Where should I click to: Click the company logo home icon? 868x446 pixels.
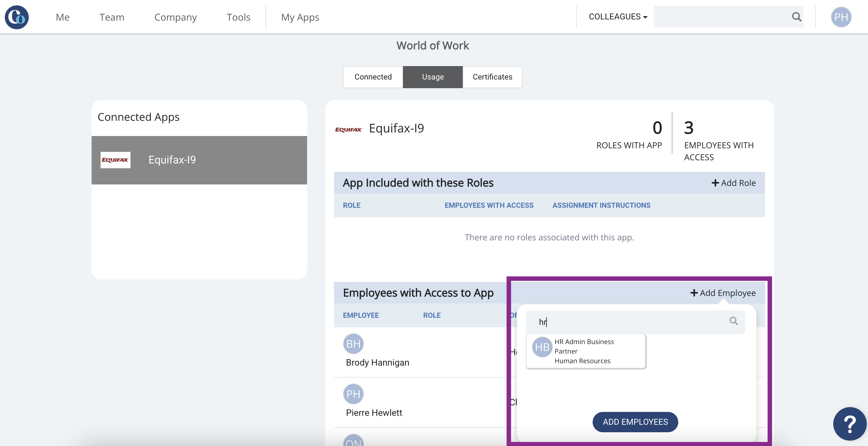click(x=16, y=17)
